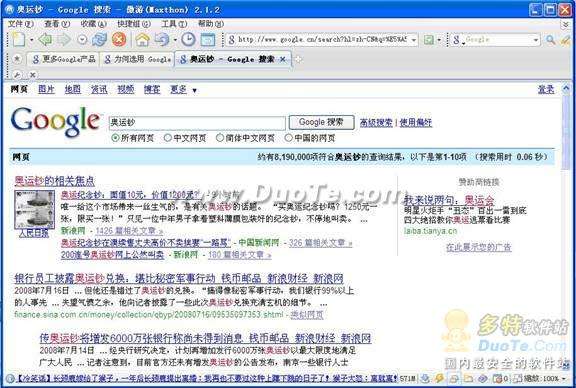The width and height of the screenshot is (576, 388).
Task: Select the 所有网页 radio button
Action: tap(115, 138)
